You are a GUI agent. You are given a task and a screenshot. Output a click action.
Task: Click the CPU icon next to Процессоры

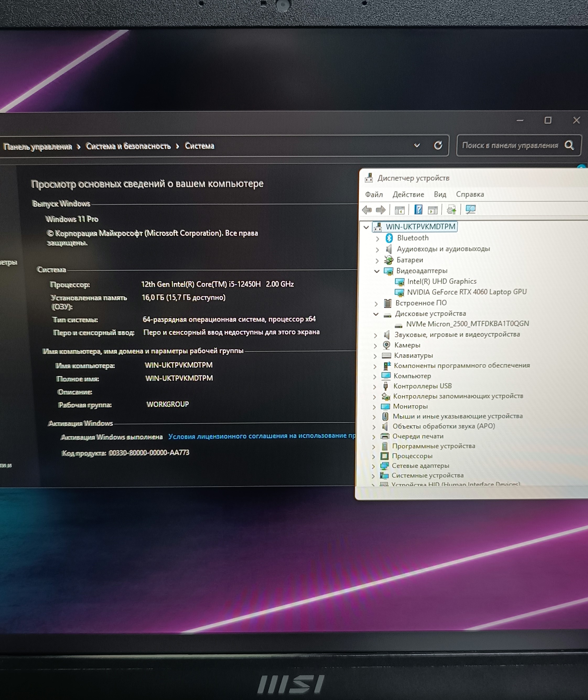pos(385,456)
